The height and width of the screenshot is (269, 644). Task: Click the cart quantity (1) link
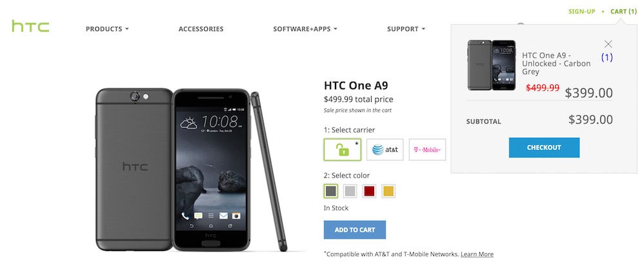[607, 57]
